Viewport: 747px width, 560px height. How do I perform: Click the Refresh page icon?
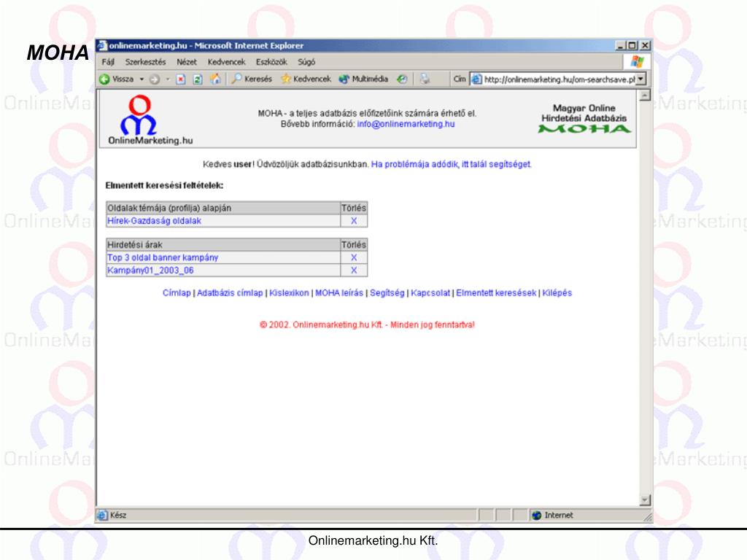pyautogui.click(x=198, y=79)
